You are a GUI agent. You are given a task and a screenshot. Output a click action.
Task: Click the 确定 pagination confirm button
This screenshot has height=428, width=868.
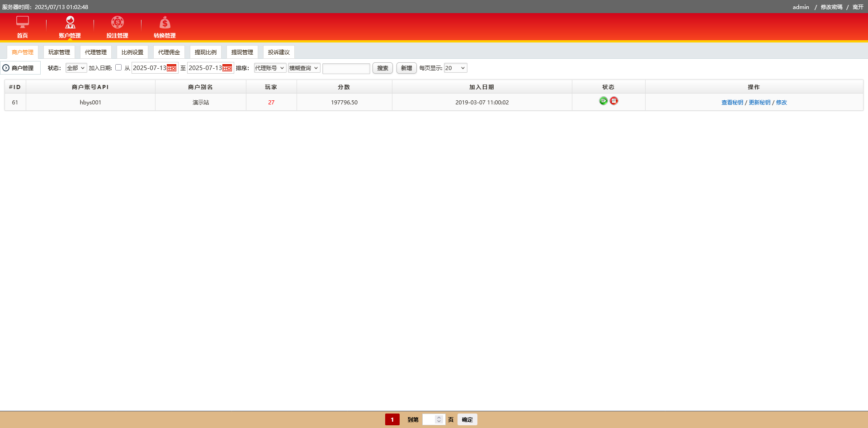(467, 419)
